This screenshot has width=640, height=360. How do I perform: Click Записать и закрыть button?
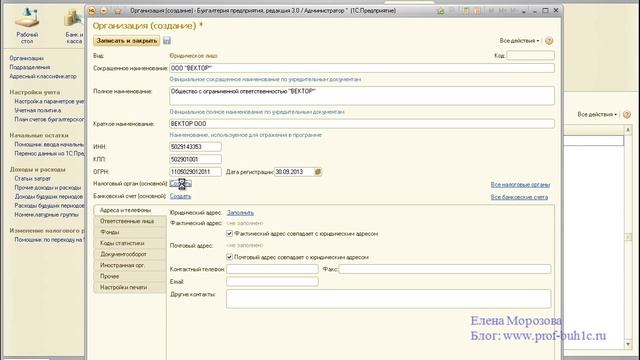pos(127,40)
